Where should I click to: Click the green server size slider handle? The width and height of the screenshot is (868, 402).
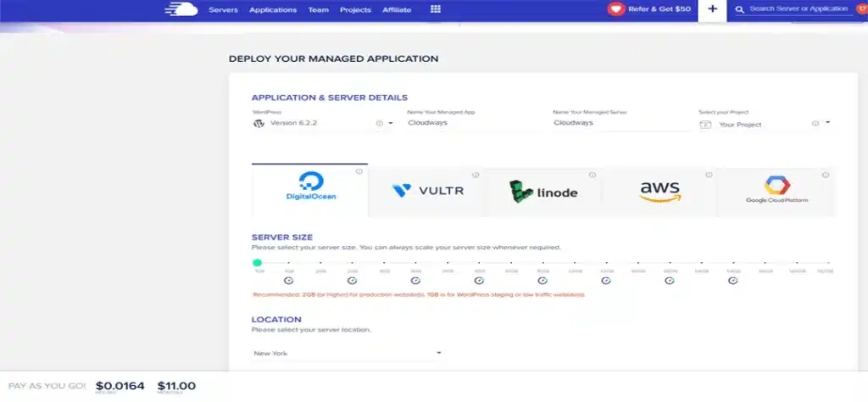pos(257,262)
